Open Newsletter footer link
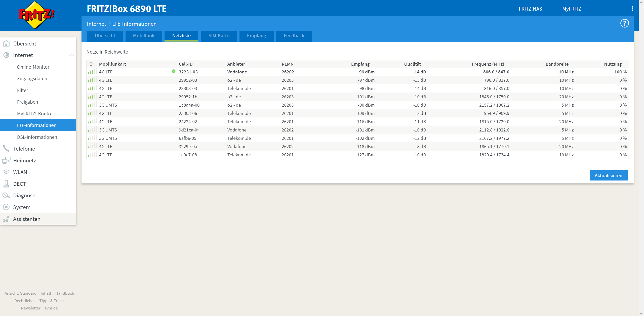Viewport: 644px width, 316px height. 30,308
